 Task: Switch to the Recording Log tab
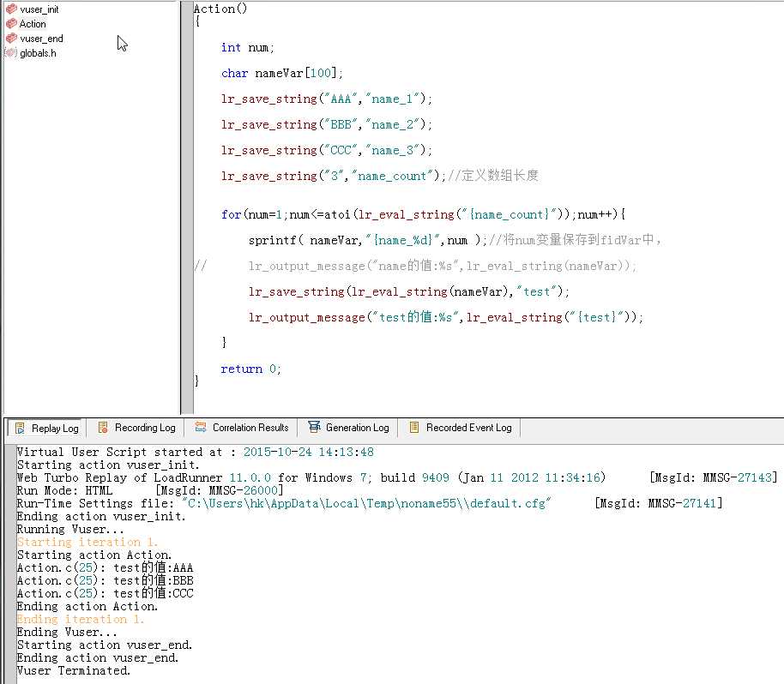point(136,428)
